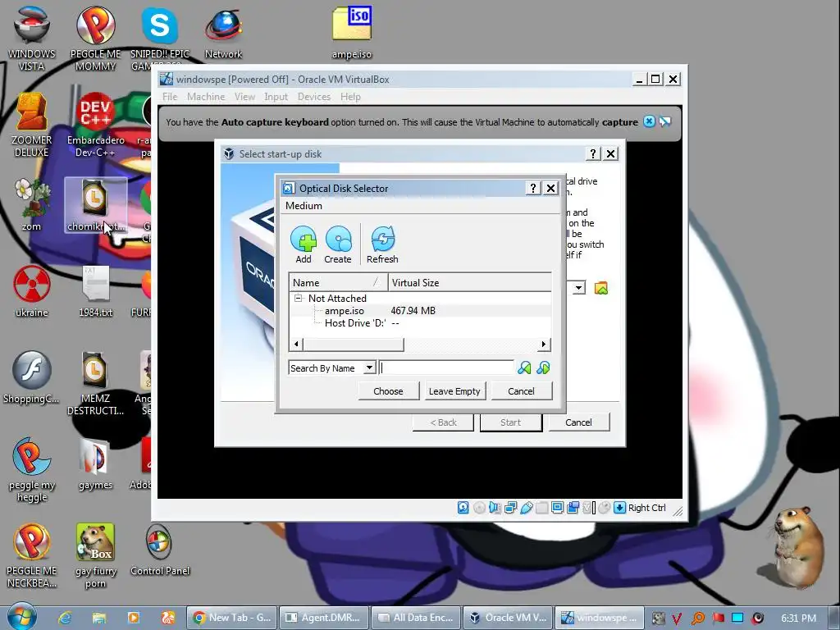Open the Help menu

tap(350, 97)
